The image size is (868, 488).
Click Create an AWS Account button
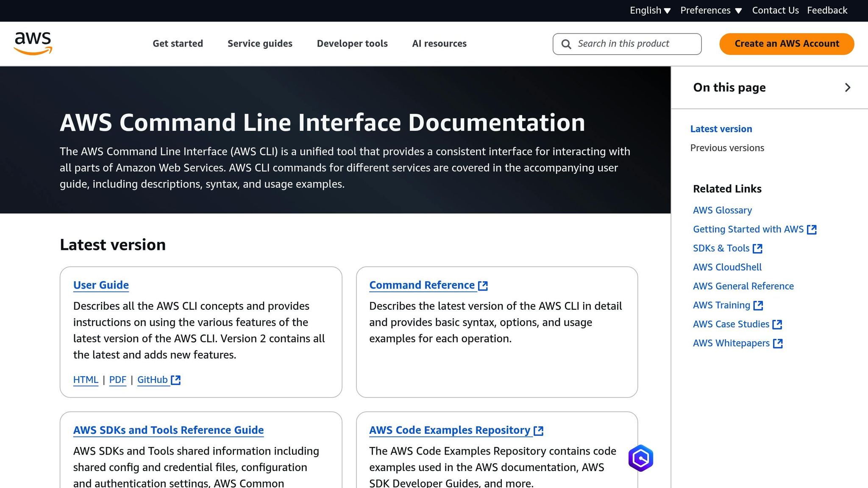787,44
